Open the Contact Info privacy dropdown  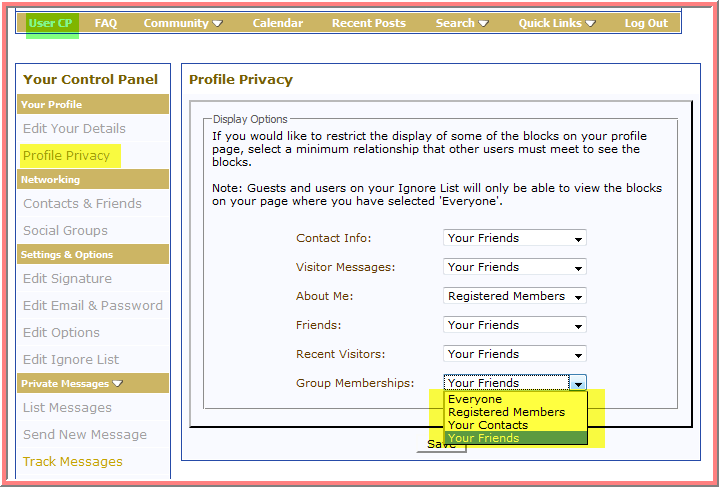point(514,238)
